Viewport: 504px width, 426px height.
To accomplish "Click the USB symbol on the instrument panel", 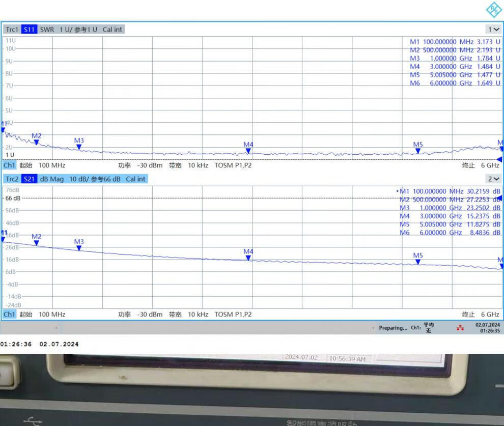I will click(33, 421).
